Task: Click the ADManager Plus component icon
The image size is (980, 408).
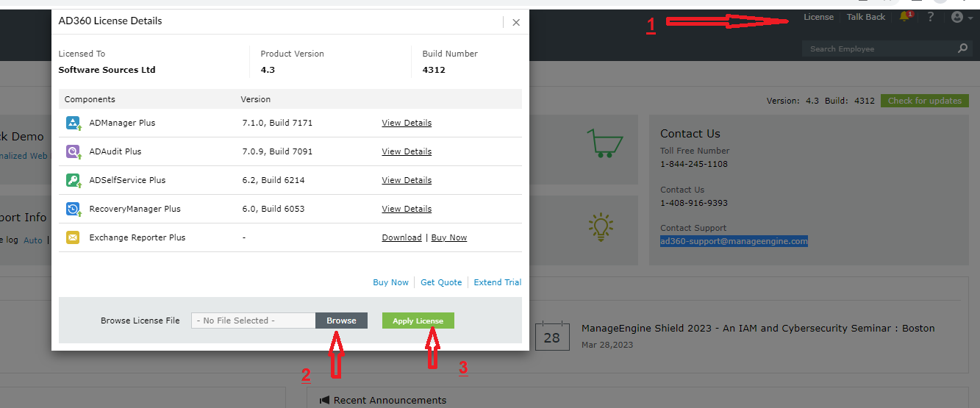Action: (x=73, y=124)
